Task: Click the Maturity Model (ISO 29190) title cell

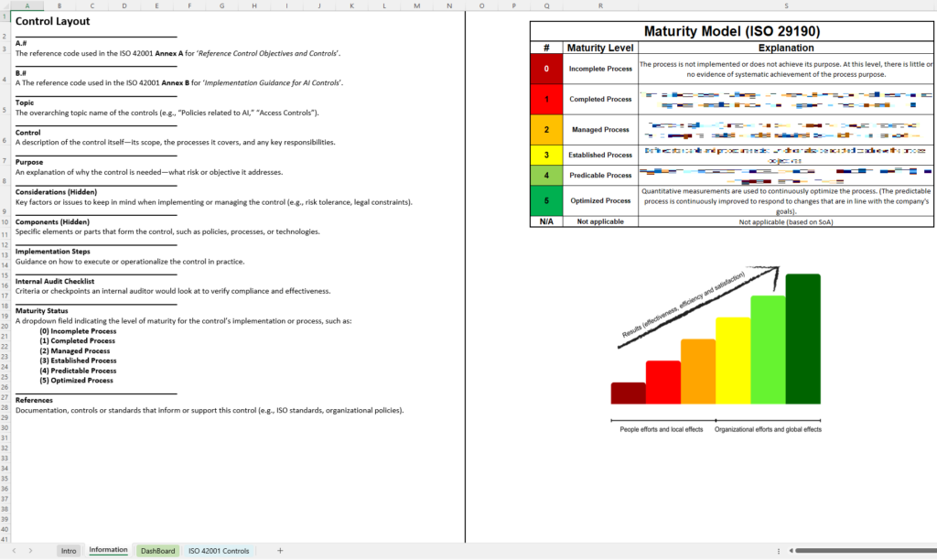Action: [730, 30]
